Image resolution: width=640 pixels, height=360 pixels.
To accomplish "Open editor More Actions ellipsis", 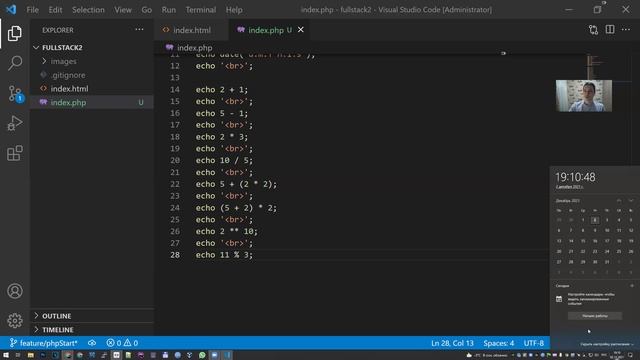I will (x=626, y=29).
